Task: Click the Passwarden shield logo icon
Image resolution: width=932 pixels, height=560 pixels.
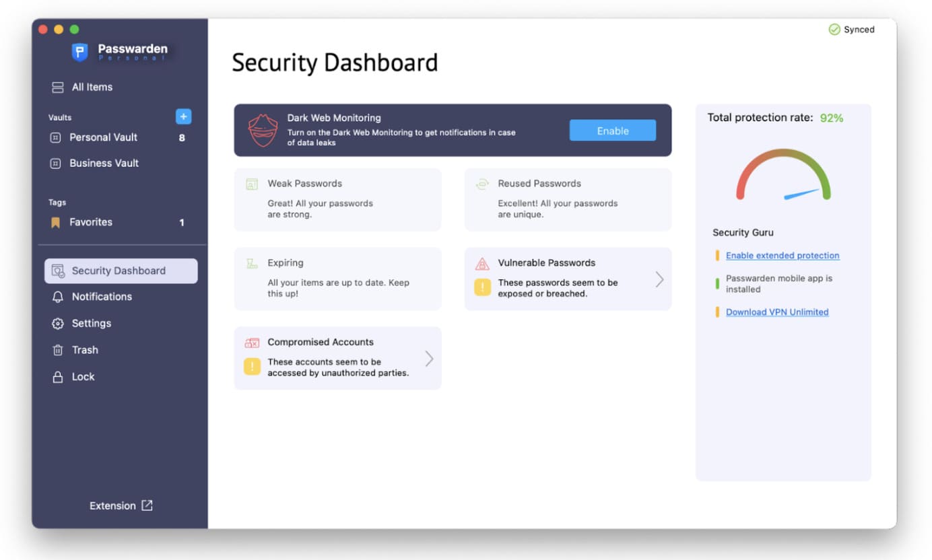Action: (x=79, y=52)
